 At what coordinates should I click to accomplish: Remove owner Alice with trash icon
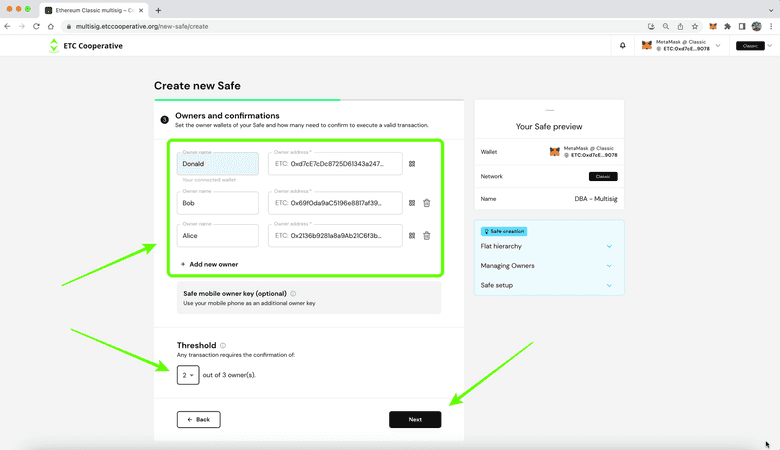[x=427, y=236]
